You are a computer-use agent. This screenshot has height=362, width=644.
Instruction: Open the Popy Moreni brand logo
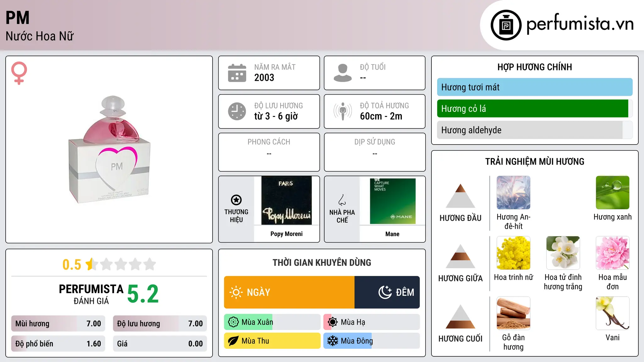[286, 200]
